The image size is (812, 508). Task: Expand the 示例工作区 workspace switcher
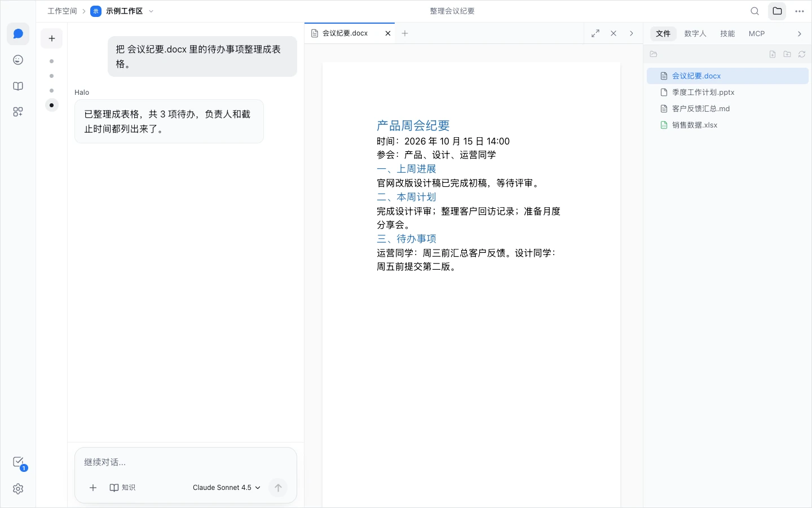[x=122, y=11]
